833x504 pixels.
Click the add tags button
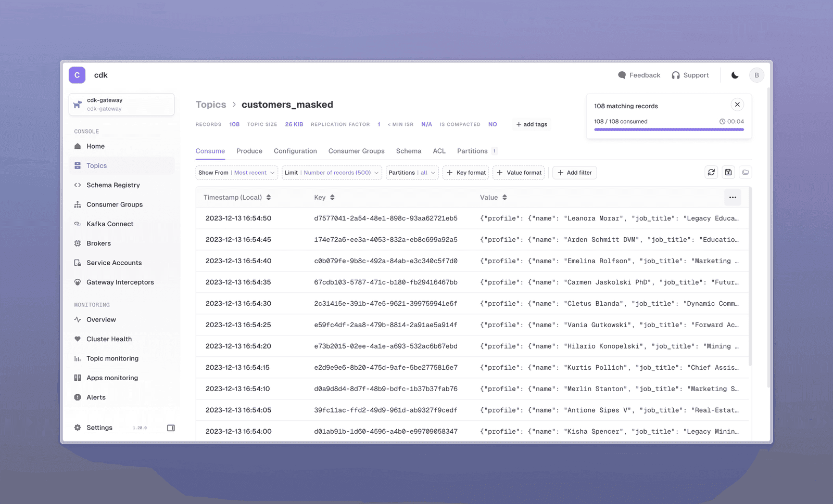532,124
